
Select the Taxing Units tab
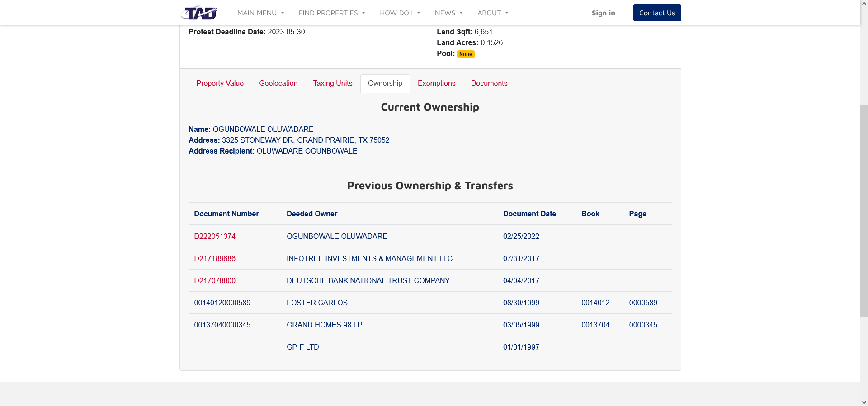[333, 84]
